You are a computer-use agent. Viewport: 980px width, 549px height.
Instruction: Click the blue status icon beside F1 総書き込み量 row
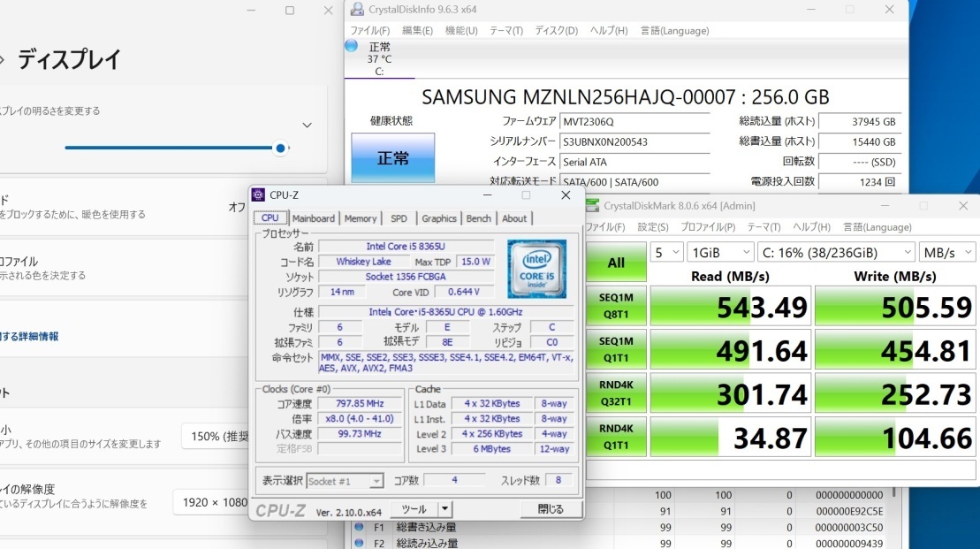tap(359, 526)
